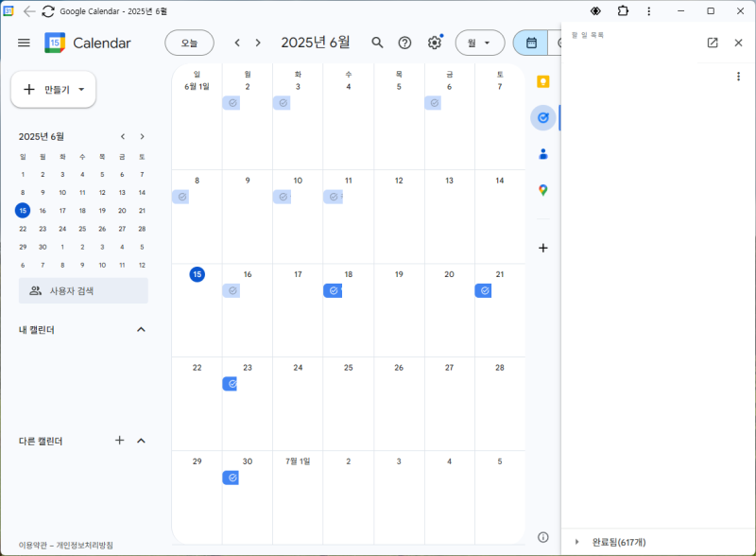The image size is (756, 556).
Task: Open the task on June 23
Action: (x=230, y=384)
